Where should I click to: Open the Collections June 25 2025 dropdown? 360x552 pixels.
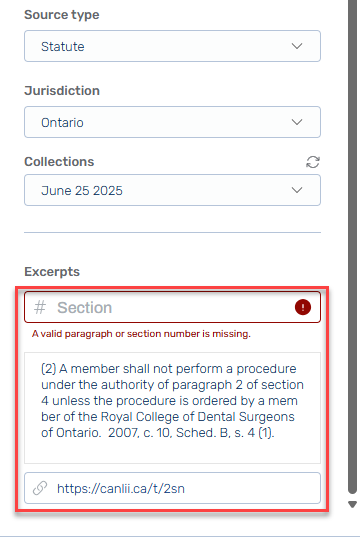point(172,190)
